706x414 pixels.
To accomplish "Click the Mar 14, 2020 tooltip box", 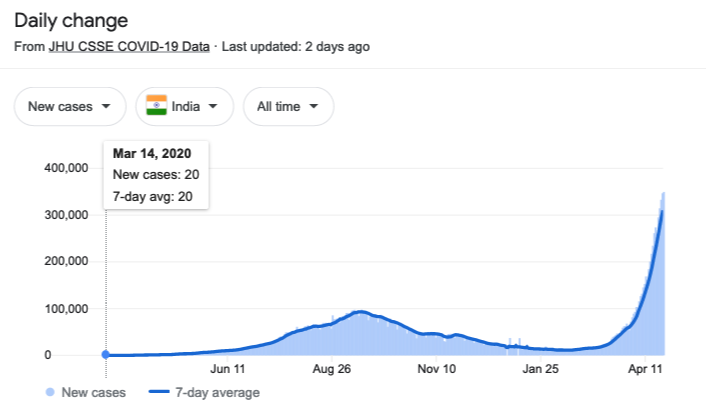I will [156, 174].
